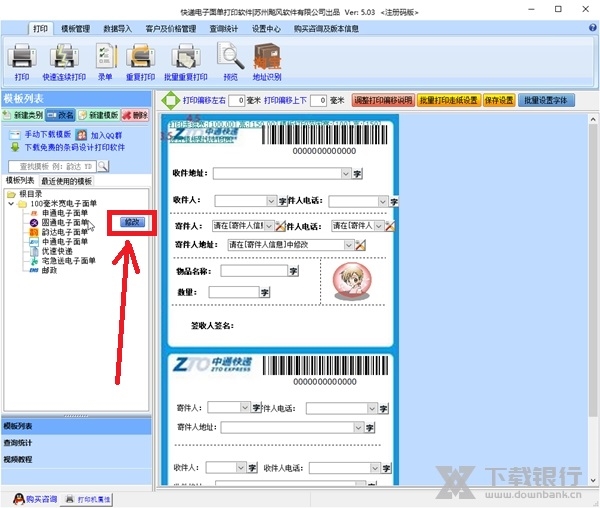The width and height of the screenshot is (600, 508).
Task: Click the green print offset arrows icon
Action: coord(171,101)
